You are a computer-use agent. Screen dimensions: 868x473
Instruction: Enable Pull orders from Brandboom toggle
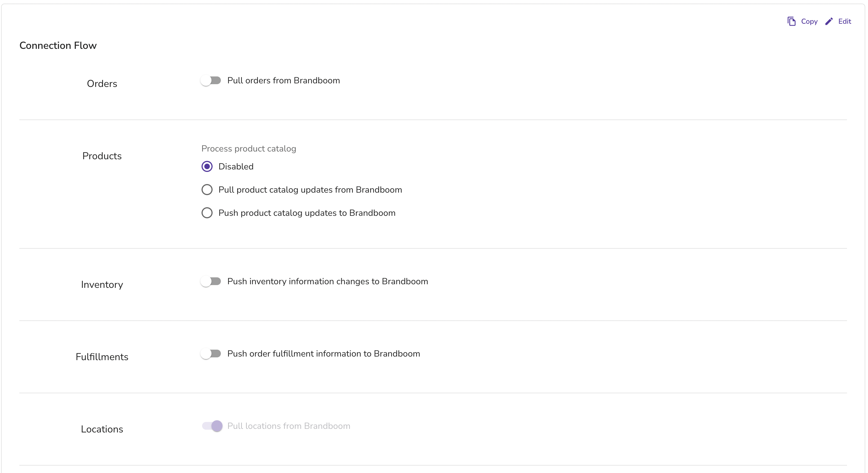pos(211,81)
